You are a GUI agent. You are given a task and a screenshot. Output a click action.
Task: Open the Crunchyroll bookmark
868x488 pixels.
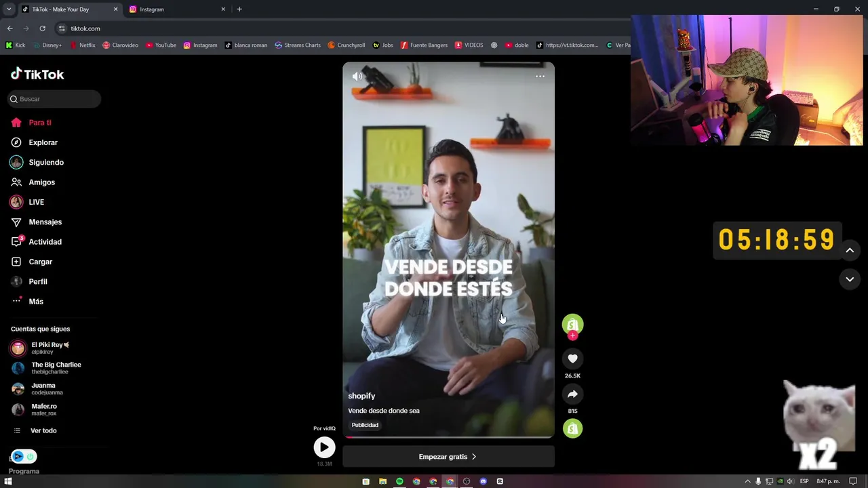pos(347,45)
